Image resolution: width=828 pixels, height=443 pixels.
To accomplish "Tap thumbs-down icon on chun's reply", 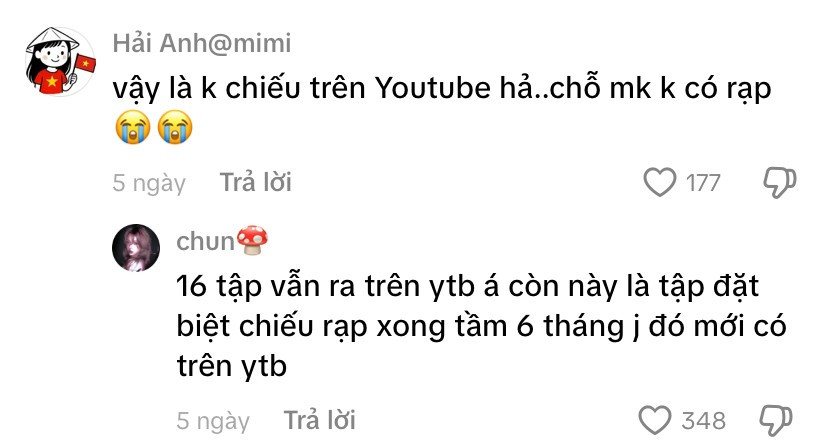I will pyautogui.click(x=776, y=420).
